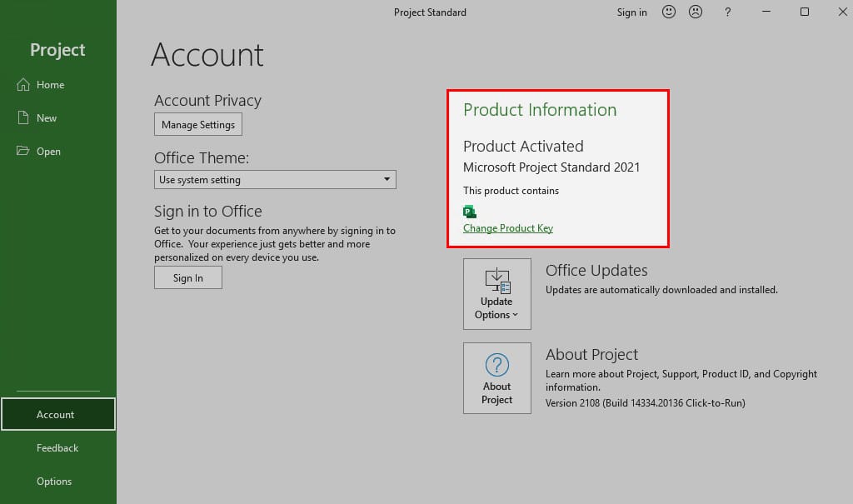Open the Help question mark icon
853x504 pixels.
[x=727, y=12]
